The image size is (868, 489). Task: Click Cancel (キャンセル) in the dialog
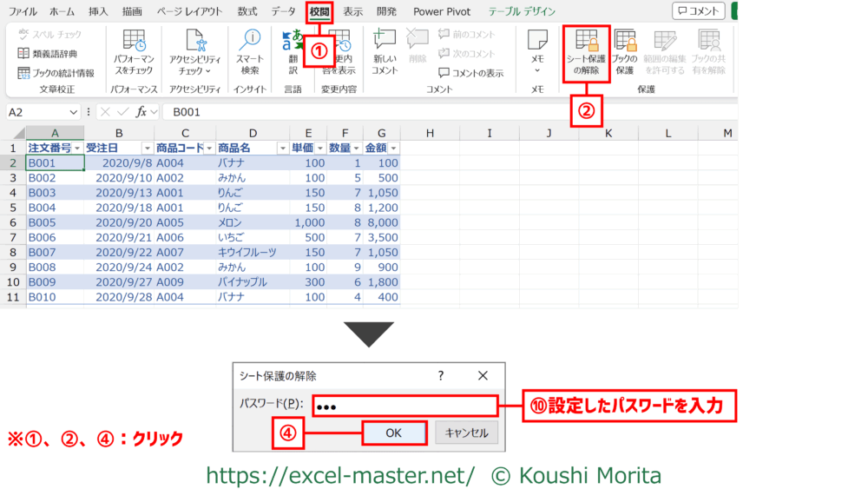point(467,433)
